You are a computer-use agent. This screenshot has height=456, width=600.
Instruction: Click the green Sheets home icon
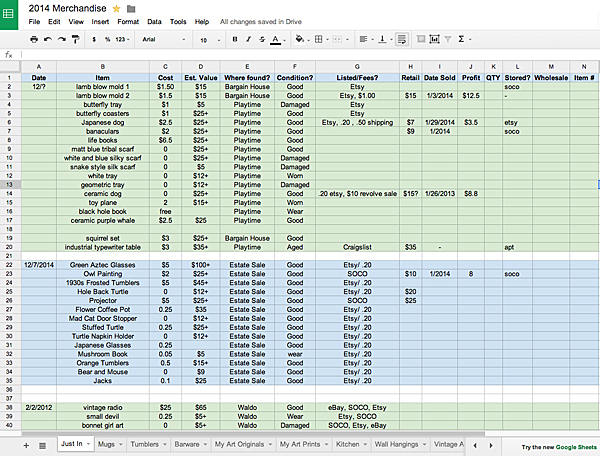tap(8, 14)
